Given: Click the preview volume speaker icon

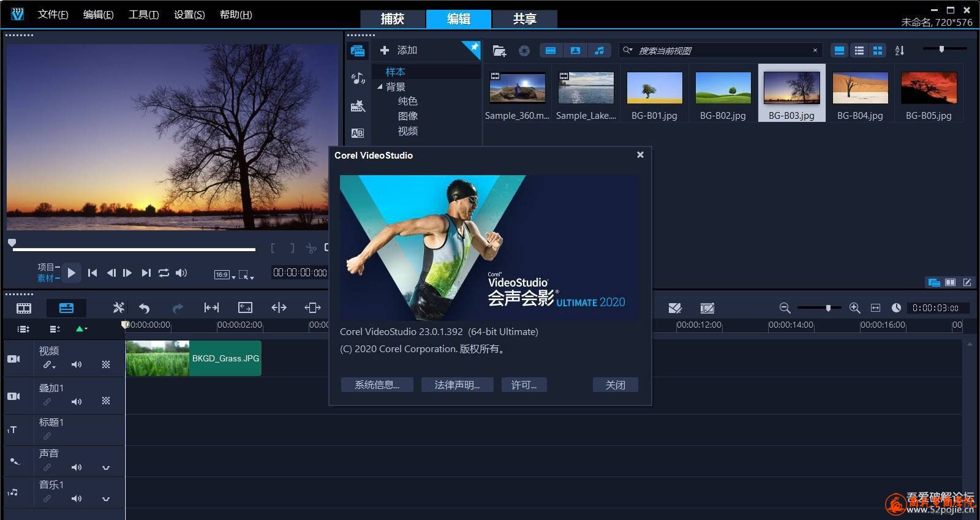Looking at the screenshot, I should (x=181, y=273).
